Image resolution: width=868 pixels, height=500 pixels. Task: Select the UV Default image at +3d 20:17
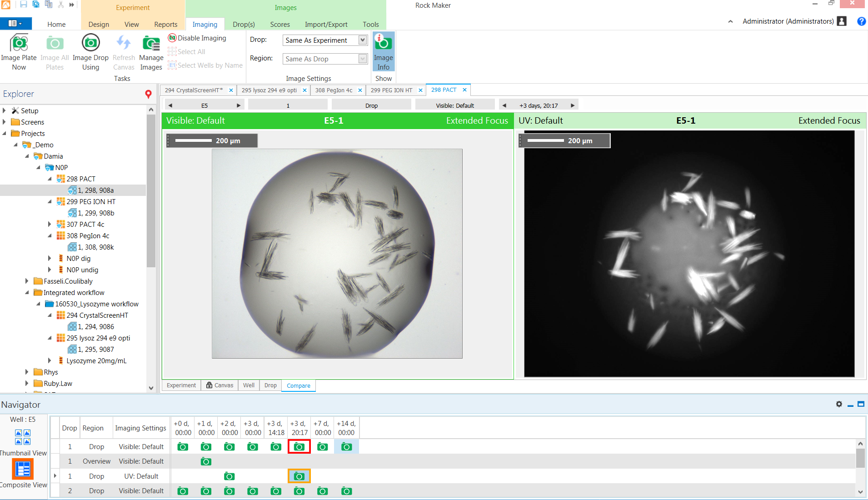click(299, 476)
